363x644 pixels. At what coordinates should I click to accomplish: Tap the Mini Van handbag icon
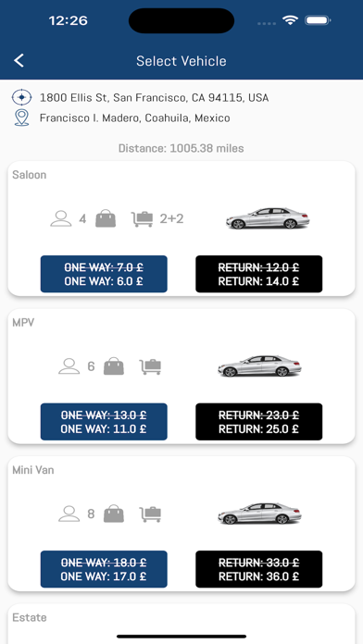click(x=114, y=514)
